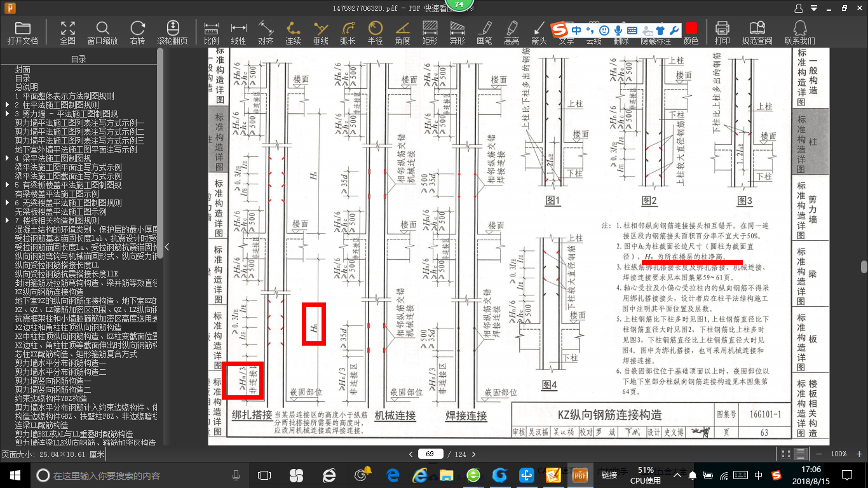This screenshot has height=488, width=868.
Task: Select the 异形 irregular shape tool
Action: pyautogui.click(x=457, y=32)
